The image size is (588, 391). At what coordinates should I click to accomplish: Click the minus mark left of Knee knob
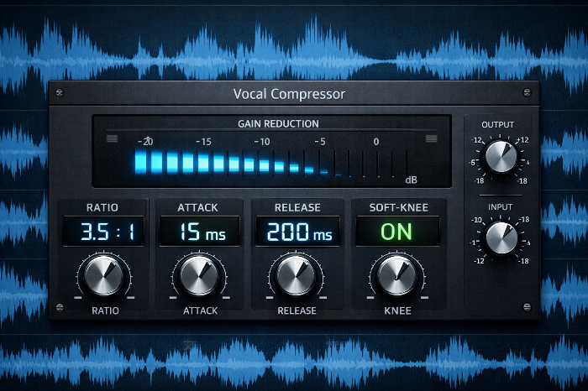[x=370, y=298]
